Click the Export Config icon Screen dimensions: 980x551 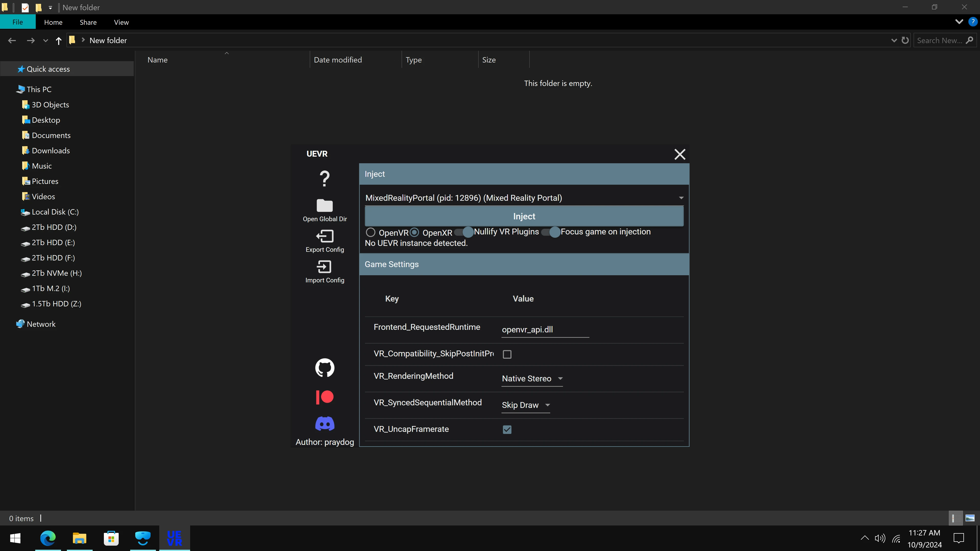tap(325, 236)
